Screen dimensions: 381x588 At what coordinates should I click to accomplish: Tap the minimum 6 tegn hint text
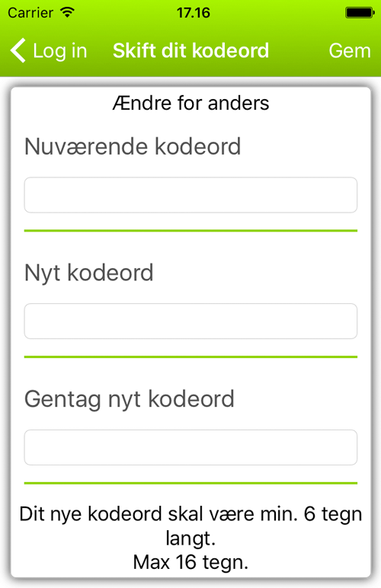click(x=190, y=526)
